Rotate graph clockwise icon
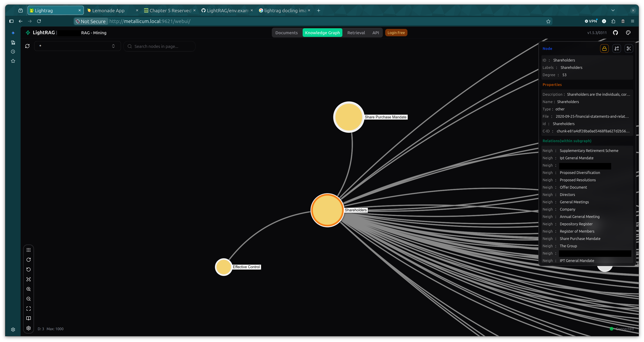This screenshot has height=342, width=644. [29, 260]
